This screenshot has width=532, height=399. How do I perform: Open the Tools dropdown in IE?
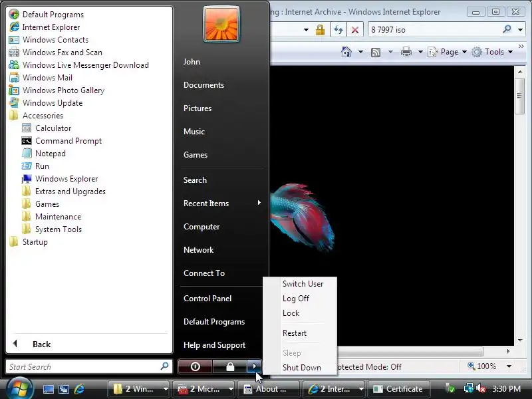pos(492,52)
